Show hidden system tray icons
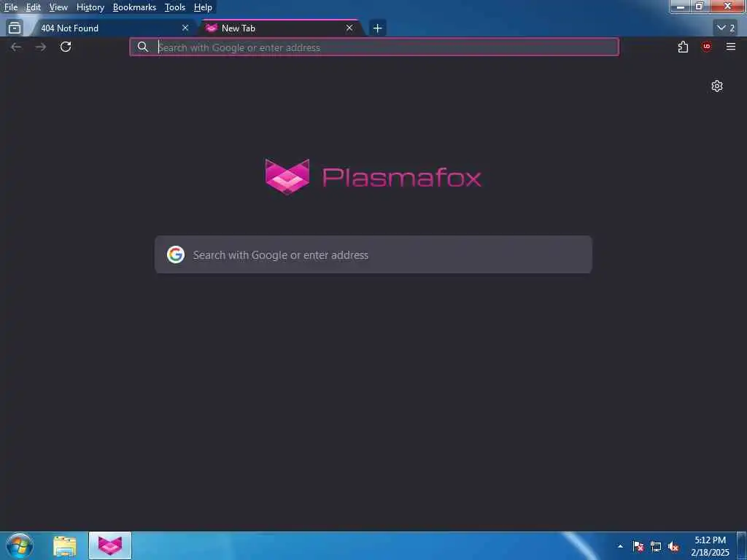 (620, 546)
